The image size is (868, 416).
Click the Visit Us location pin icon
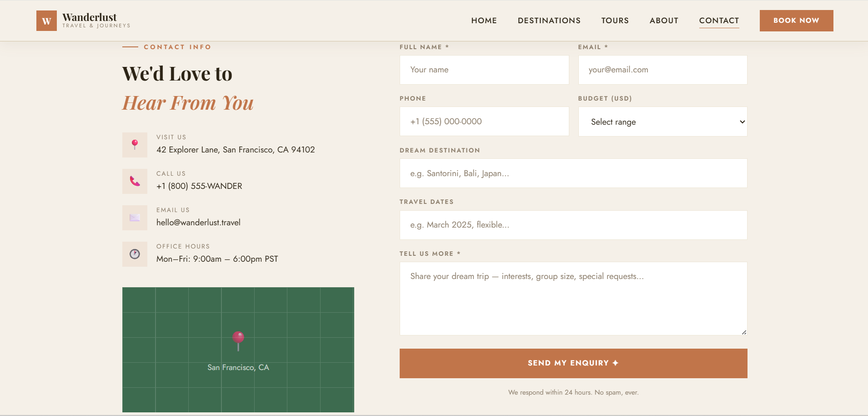coord(135,145)
